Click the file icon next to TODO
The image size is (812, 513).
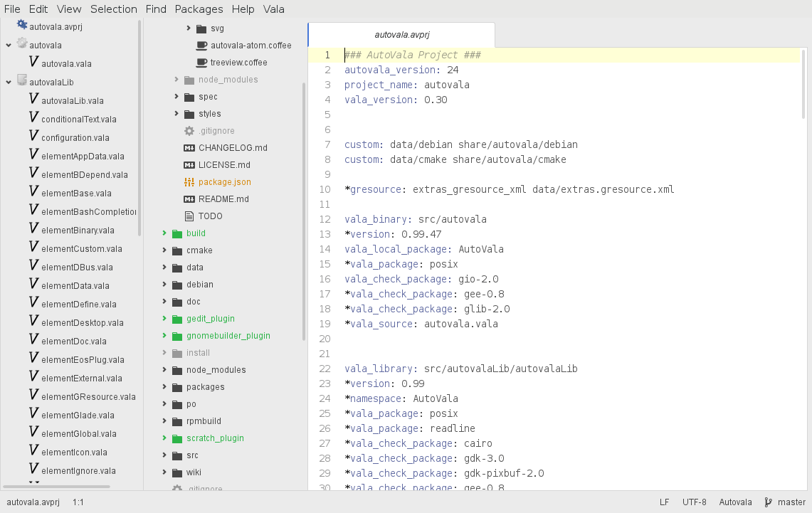coord(189,216)
